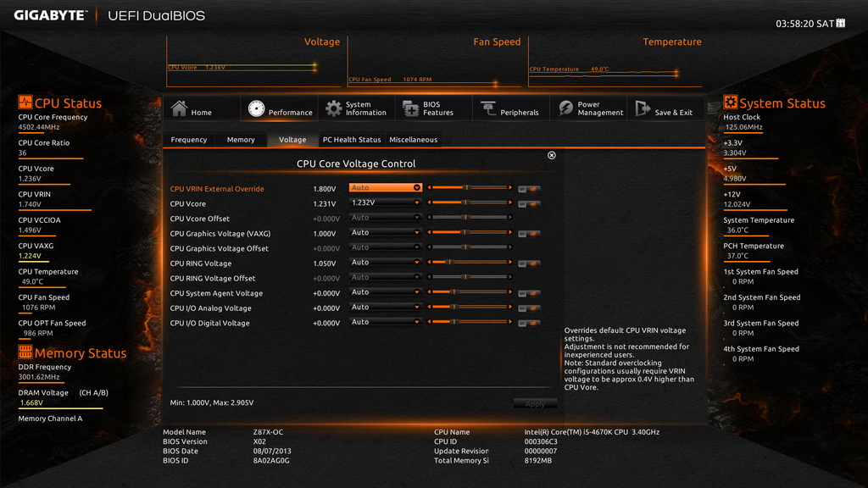Viewport: 868px width, 488px height.
Task: Open the Home house icon
Action: [x=179, y=108]
